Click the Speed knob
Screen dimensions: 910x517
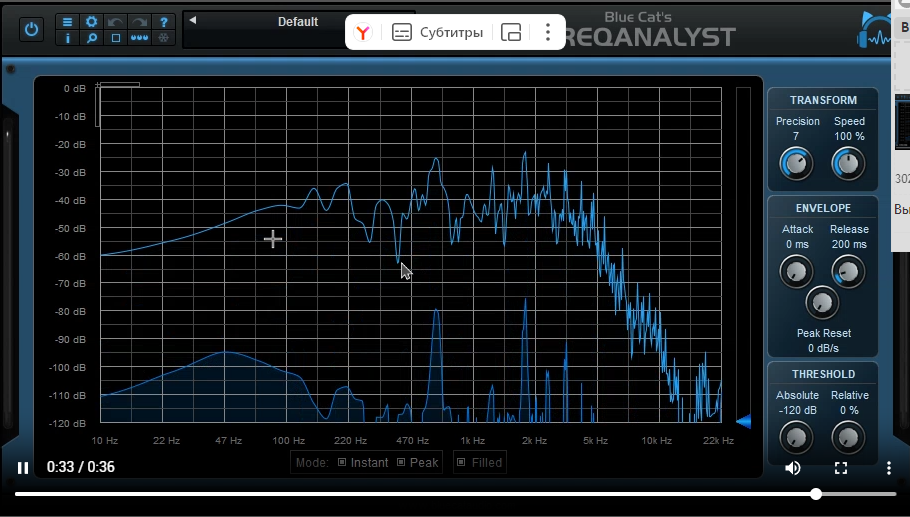pos(848,164)
